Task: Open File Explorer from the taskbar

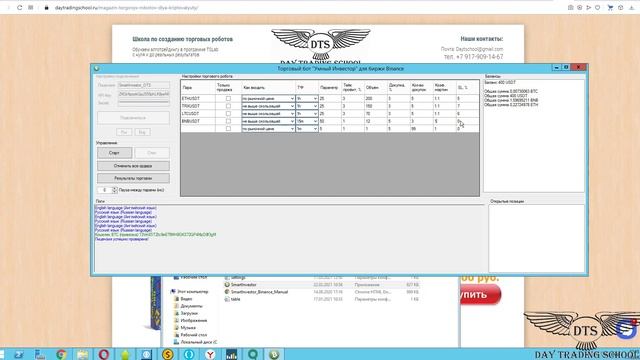Action: point(82,354)
